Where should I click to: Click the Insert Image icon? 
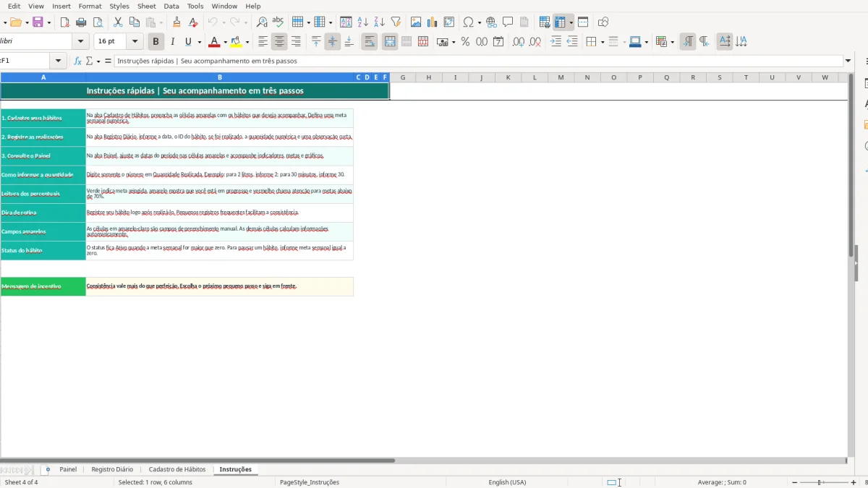click(x=416, y=22)
